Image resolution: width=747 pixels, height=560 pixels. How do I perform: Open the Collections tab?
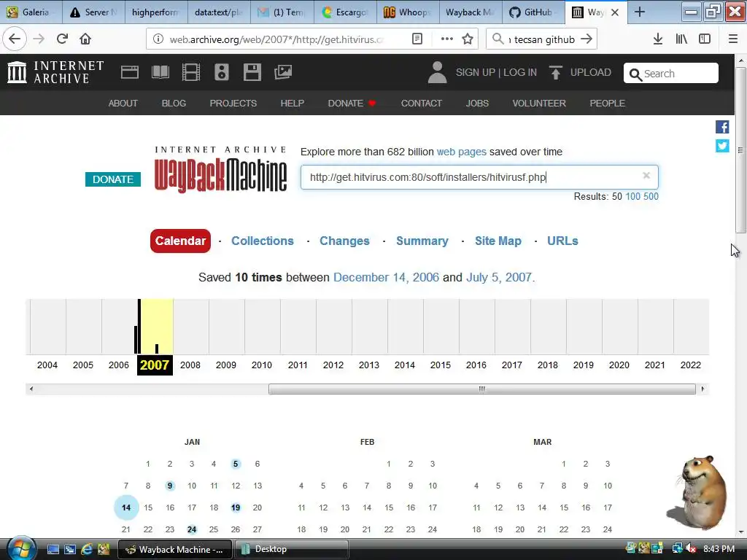(263, 241)
